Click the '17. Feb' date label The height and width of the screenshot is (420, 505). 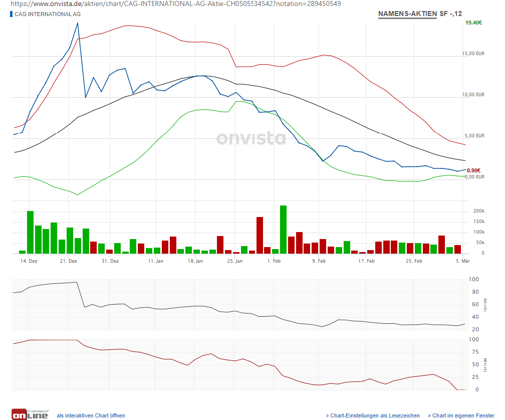coord(367,261)
